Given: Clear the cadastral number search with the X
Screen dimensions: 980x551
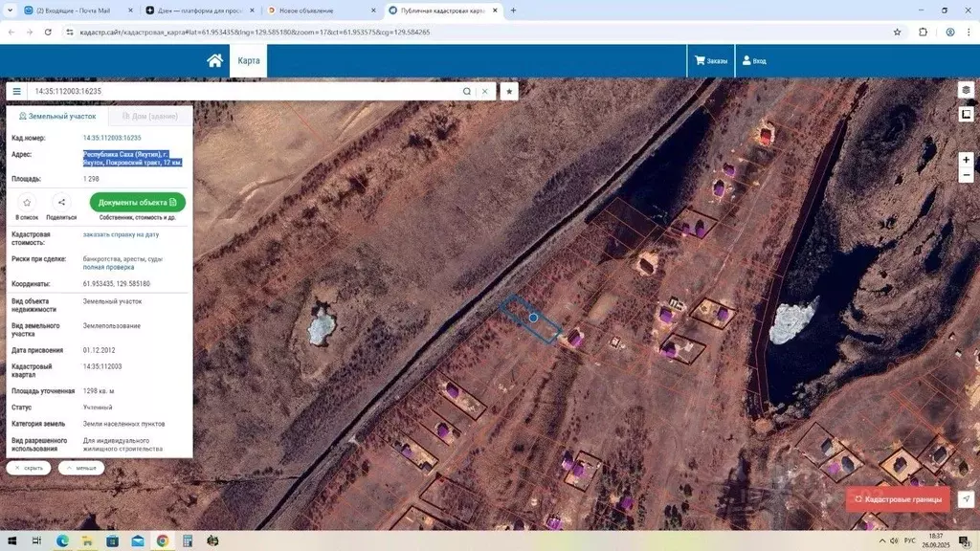Looking at the screenshot, I should (x=485, y=91).
